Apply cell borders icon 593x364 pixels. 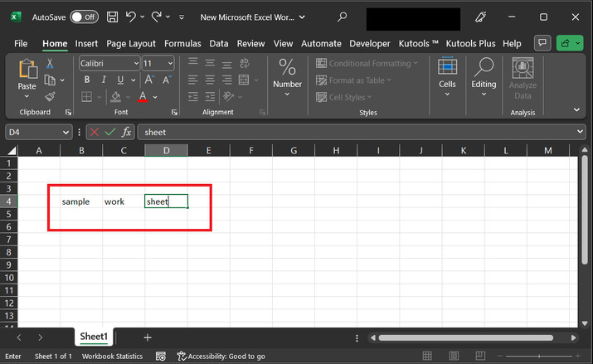(86, 97)
